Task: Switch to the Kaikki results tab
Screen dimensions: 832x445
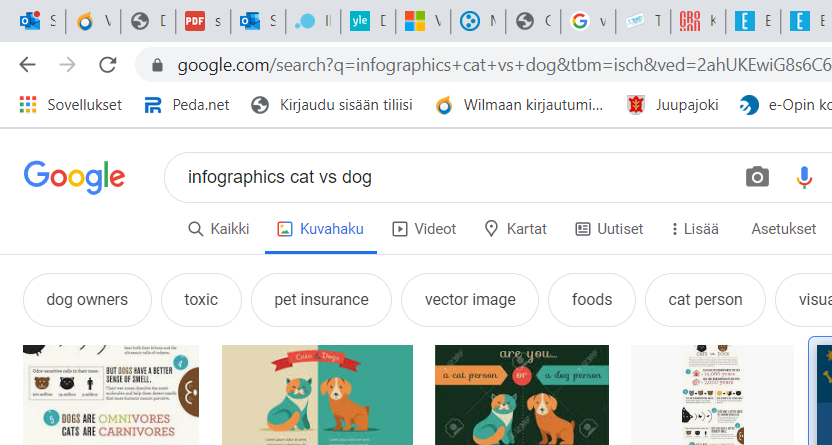Action: pos(219,229)
